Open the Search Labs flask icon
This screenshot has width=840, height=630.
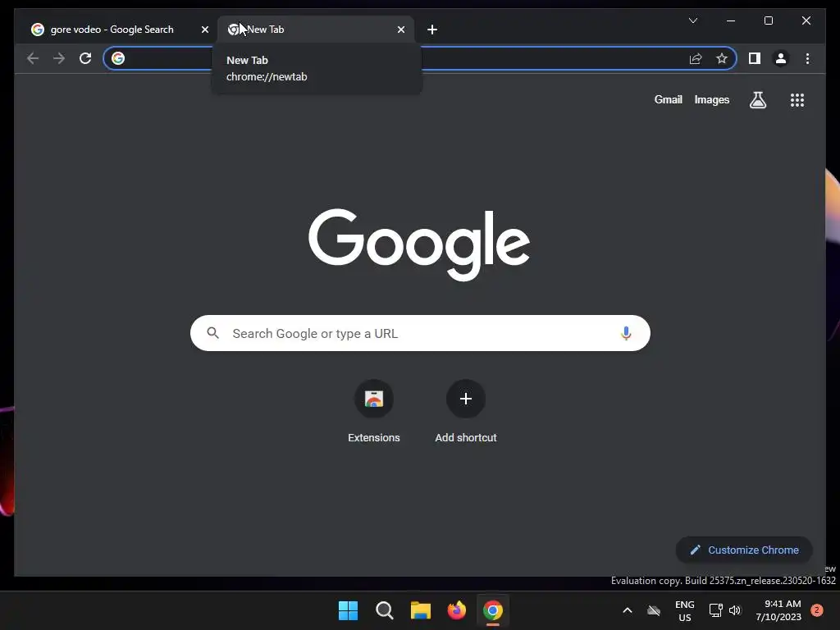pyautogui.click(x=757, y=99)
